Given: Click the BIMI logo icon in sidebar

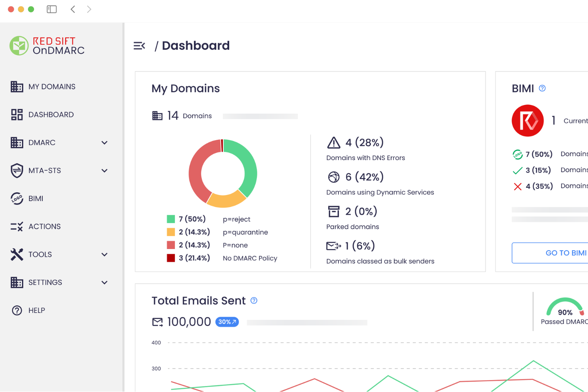Looking at the screenshot, I should (17, 198).
